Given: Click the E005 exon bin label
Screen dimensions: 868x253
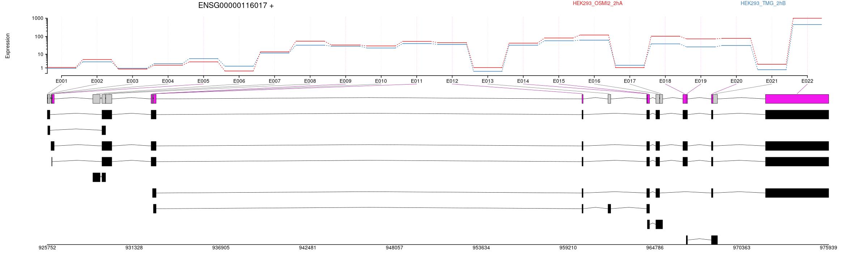Looking at the screenshot, I should tap(203, 81).
